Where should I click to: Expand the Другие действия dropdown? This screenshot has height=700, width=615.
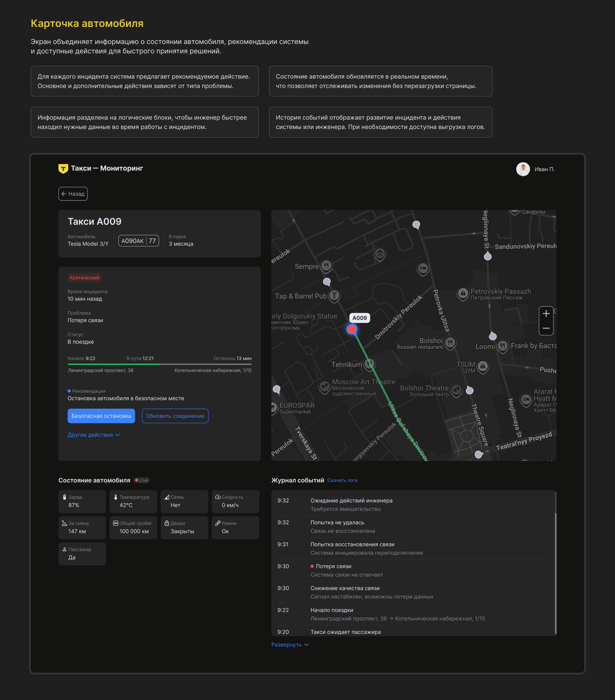pos(94,435)
